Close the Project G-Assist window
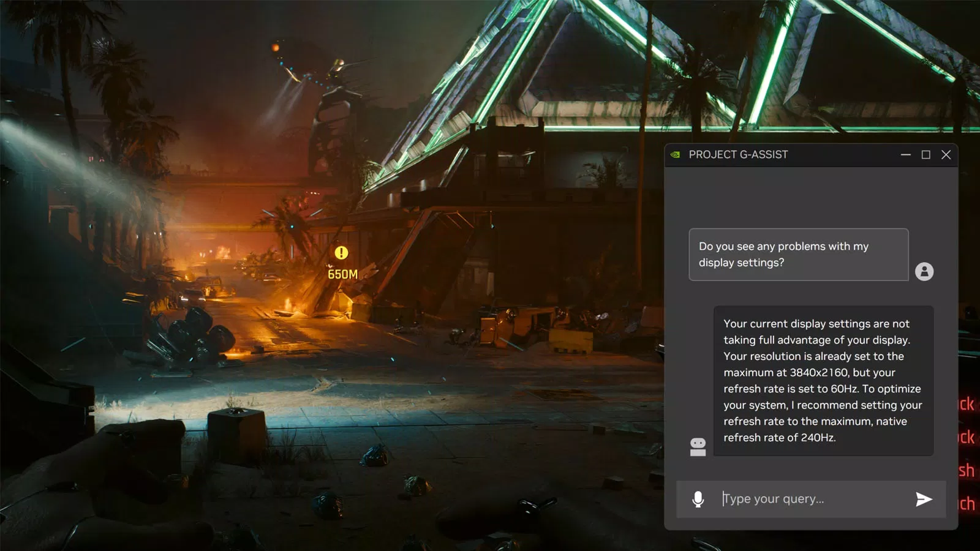The height and width of the screenshot is (551, 980). (x=946, y=155)
